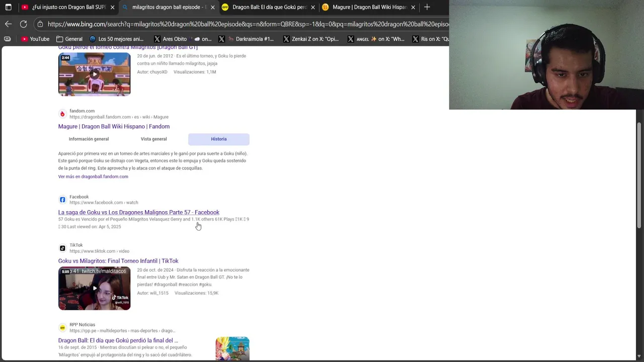Close the 'Magure | Dragon Ball Wiki' tab
Image resolution: width=644 pixels, height=362 pixels.
click(413, 7)
